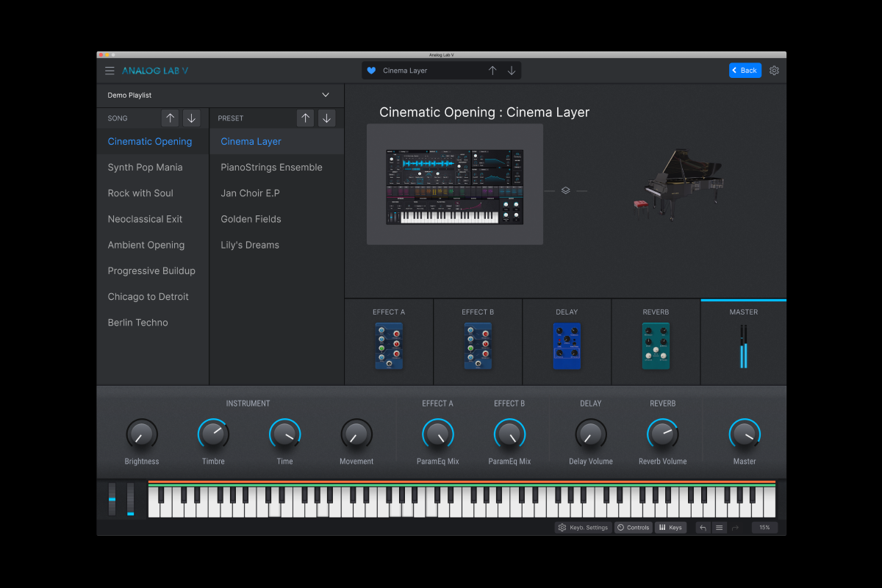
Task: Open the Delay effect tab
Action: (567, 342)
